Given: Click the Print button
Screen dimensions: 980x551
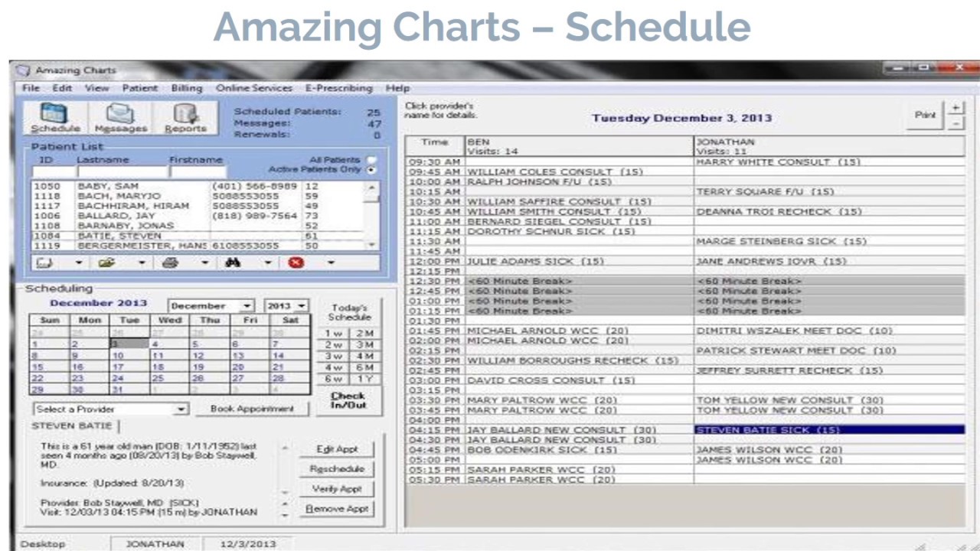Looking at the screenshot, I should coord(926,116).
